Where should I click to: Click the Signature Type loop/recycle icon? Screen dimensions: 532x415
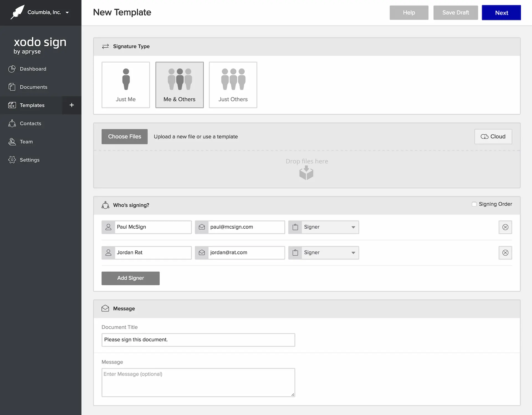[105, 46]
